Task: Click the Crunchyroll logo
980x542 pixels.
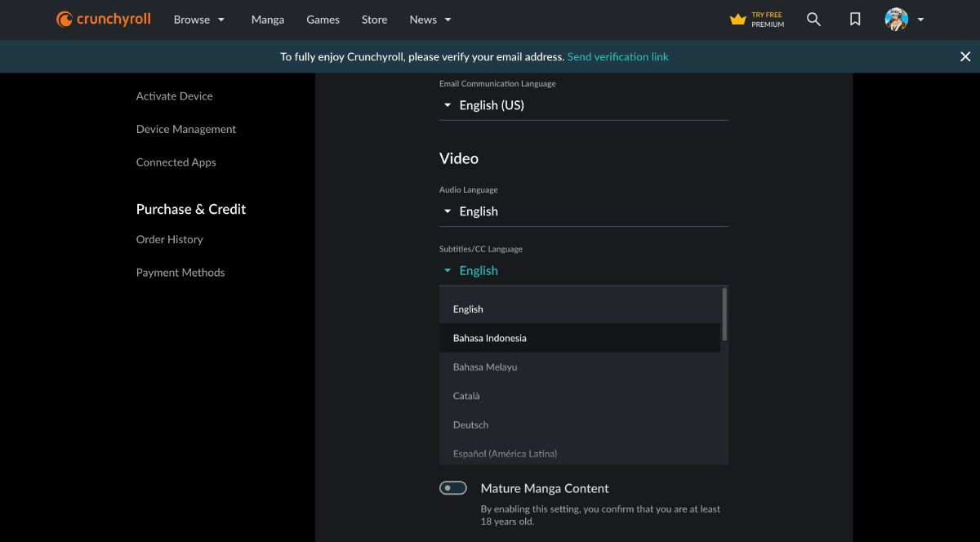Action: point(104,20)
